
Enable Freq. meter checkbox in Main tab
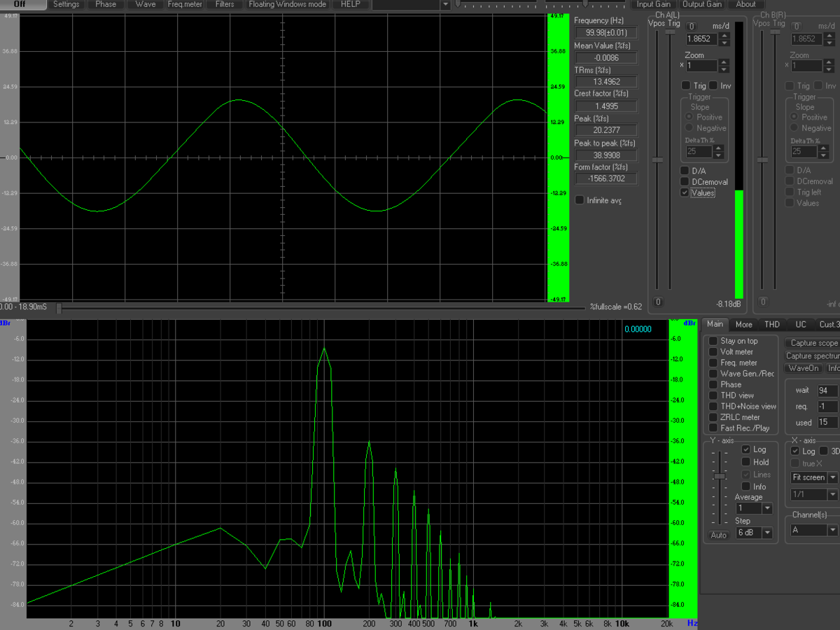tap(713, 363)
